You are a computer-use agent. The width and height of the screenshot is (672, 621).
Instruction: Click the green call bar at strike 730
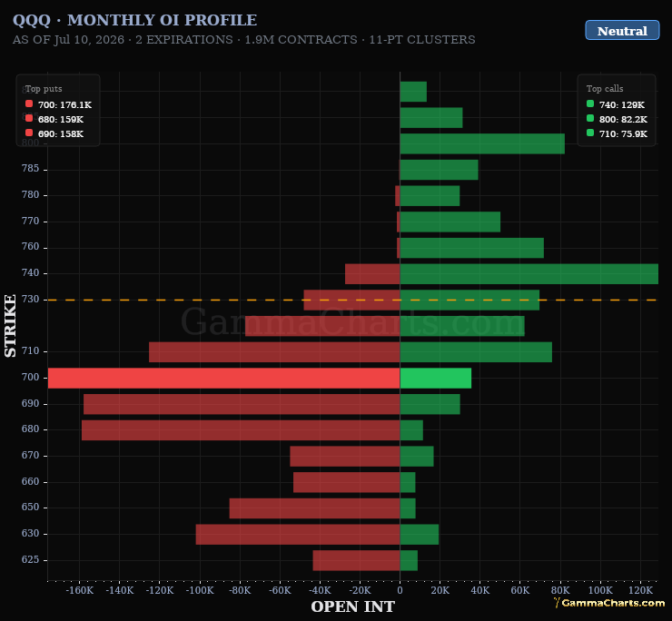[469, 300]
